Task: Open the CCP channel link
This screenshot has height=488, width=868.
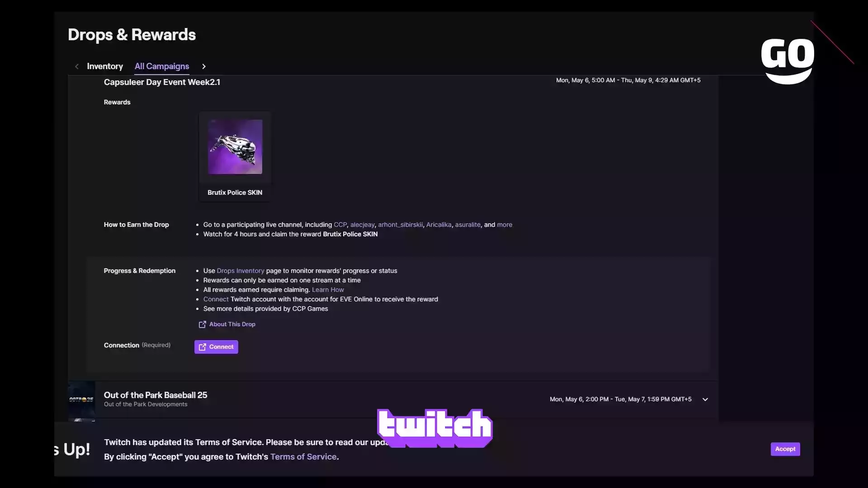Action: coord(340,225)
